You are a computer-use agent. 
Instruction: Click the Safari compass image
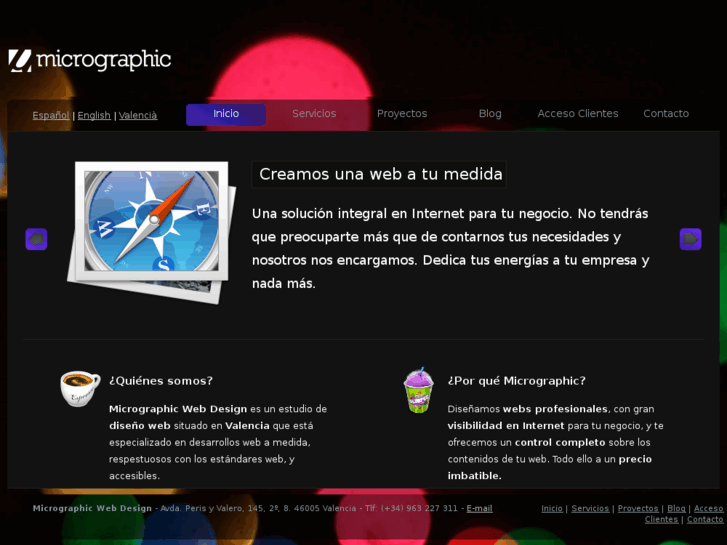[x=152, y=232]
